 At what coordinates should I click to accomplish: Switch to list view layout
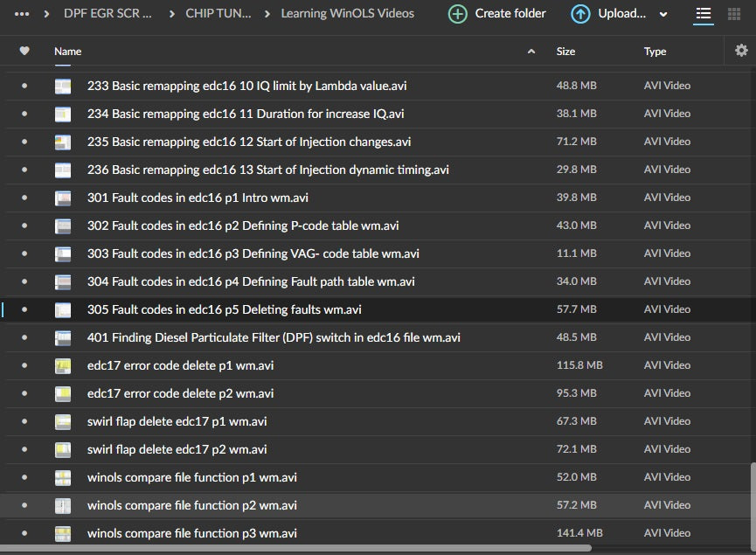coord(703,14)
